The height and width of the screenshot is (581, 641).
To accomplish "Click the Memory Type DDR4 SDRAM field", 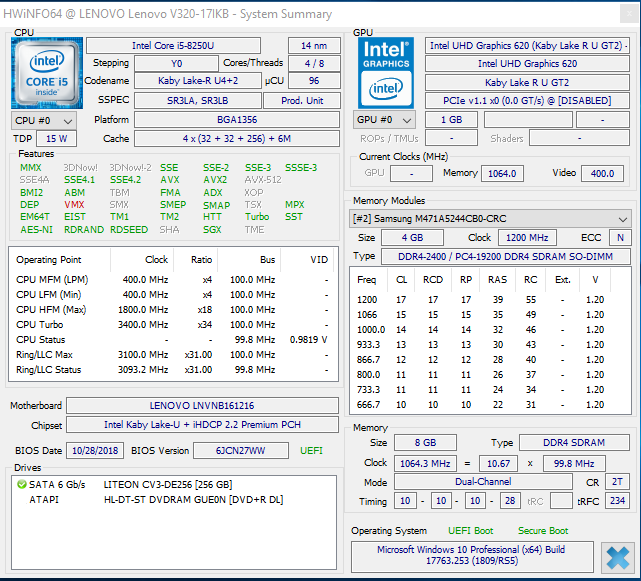I will tap(574, 443).
